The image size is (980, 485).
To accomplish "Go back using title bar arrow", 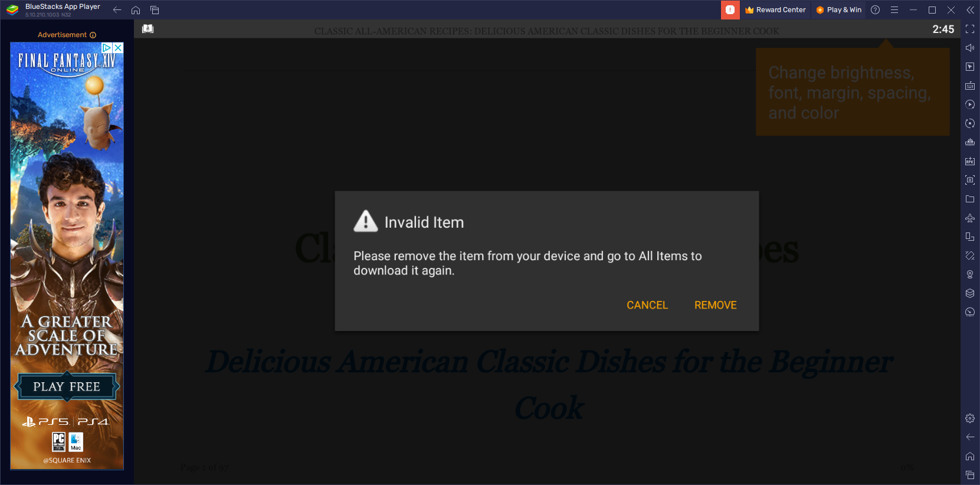I will coord(117,10).
